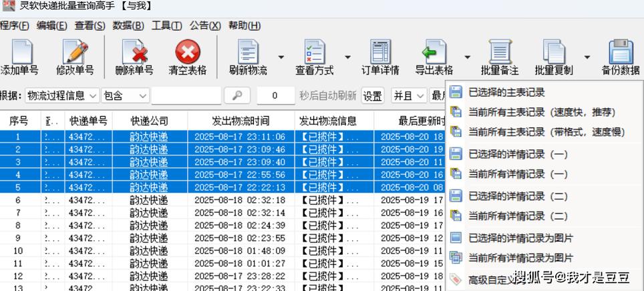Screen dimensions: 644x291
Task: Select 已选择的主表记录 export option
Action: click(506, 92)
